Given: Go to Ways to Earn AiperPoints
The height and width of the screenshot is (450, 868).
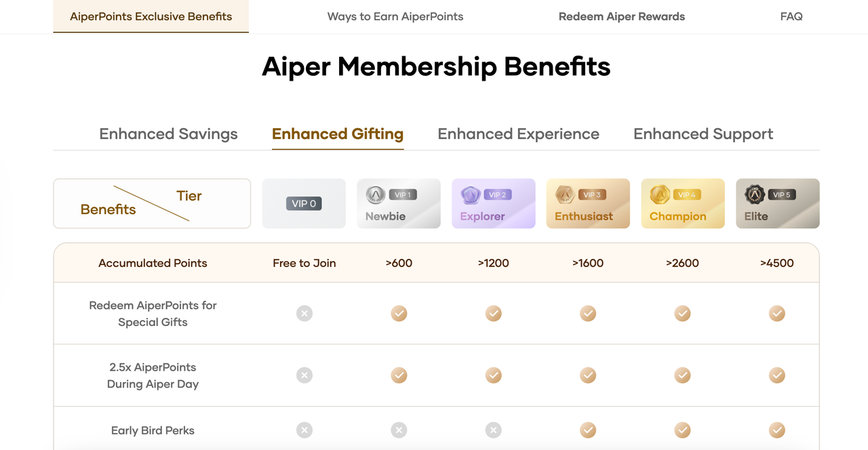Looking at the screenshot, I should tap(395, 16).
